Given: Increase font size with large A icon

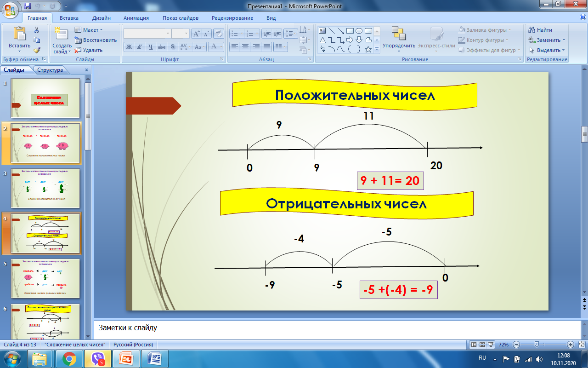Looking at the screenshot, I should pyautogui.click(x=196, y=34).
